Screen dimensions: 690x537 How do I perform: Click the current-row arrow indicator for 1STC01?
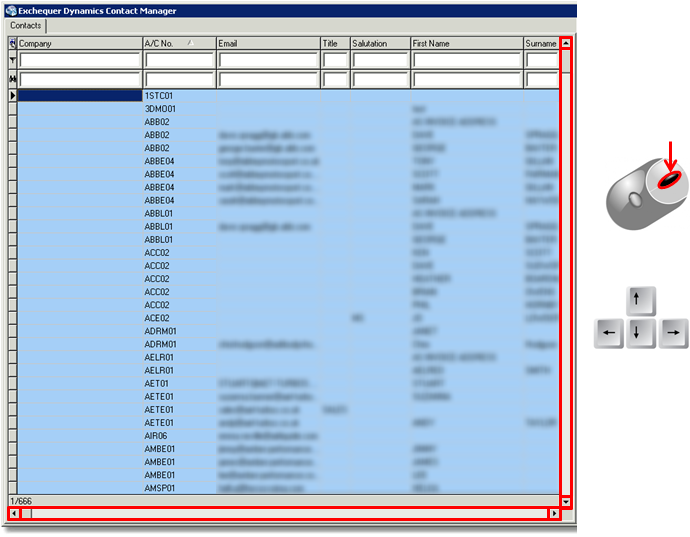12,96
